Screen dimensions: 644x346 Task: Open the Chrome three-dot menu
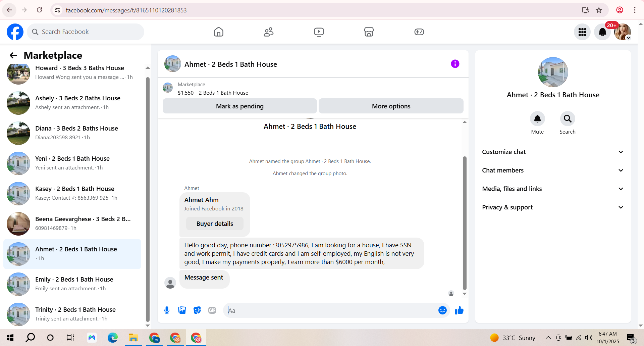coord(635,10)
